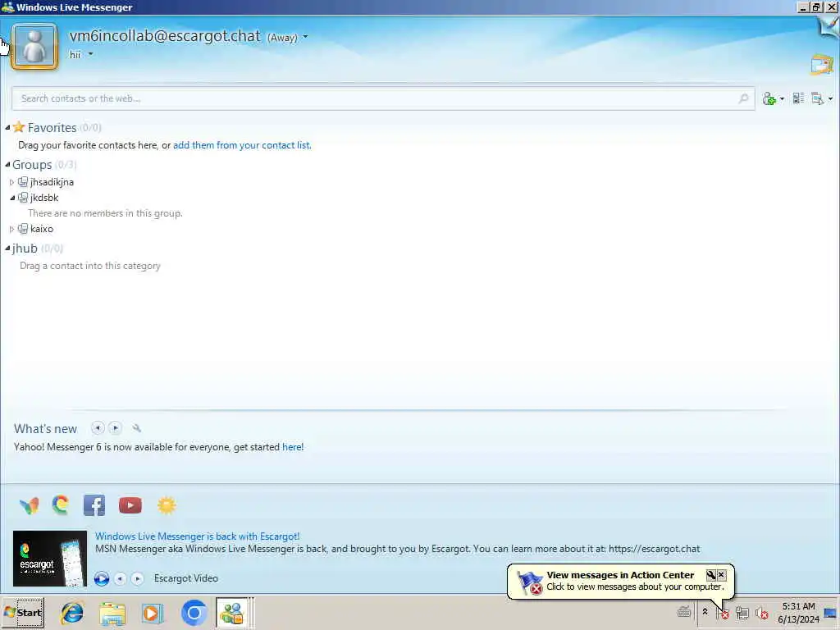Click the 'add them from your contact list' link
Viewport: 840px width, 630px height.
242,145
